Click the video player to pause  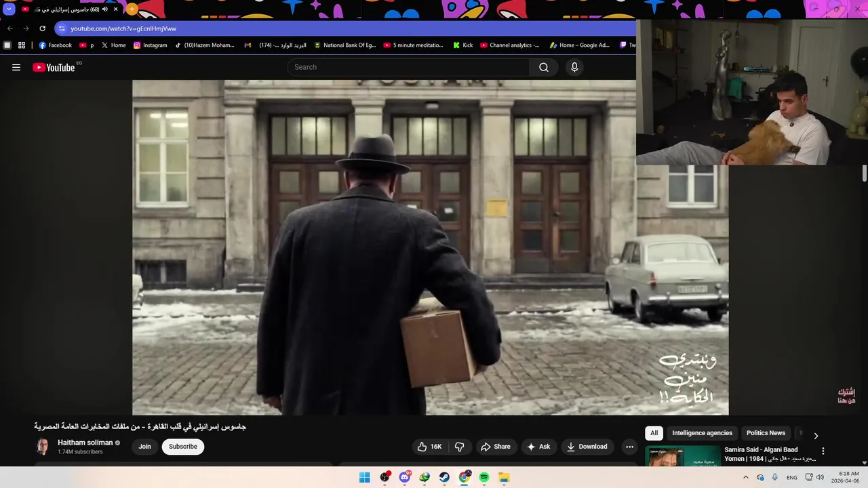click(430, 247)
